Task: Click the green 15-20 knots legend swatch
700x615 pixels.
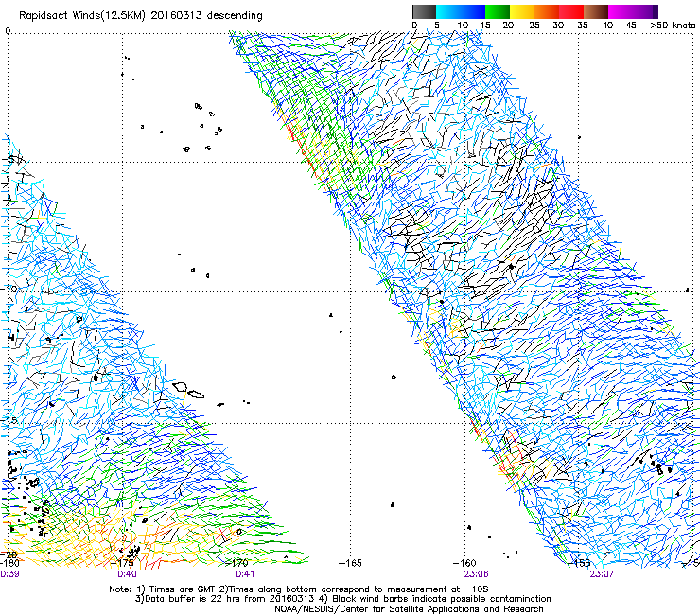Action: [498, 11]
